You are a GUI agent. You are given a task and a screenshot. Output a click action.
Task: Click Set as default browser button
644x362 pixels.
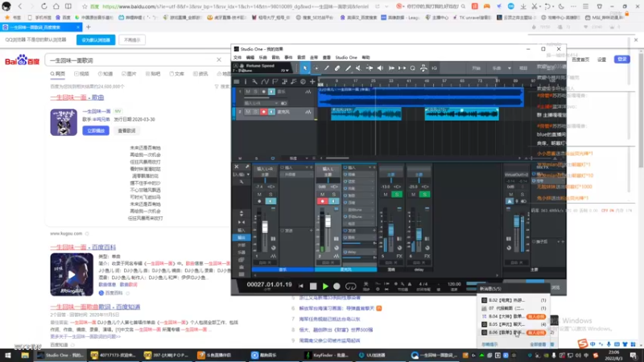coord(96,39)
